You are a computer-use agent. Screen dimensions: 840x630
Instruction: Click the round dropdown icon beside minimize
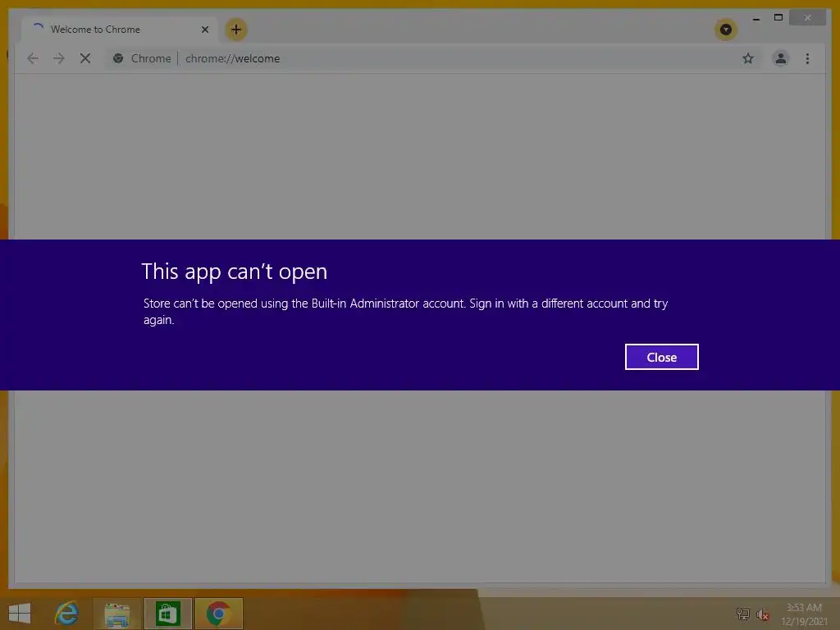click(x=726, y=30)
